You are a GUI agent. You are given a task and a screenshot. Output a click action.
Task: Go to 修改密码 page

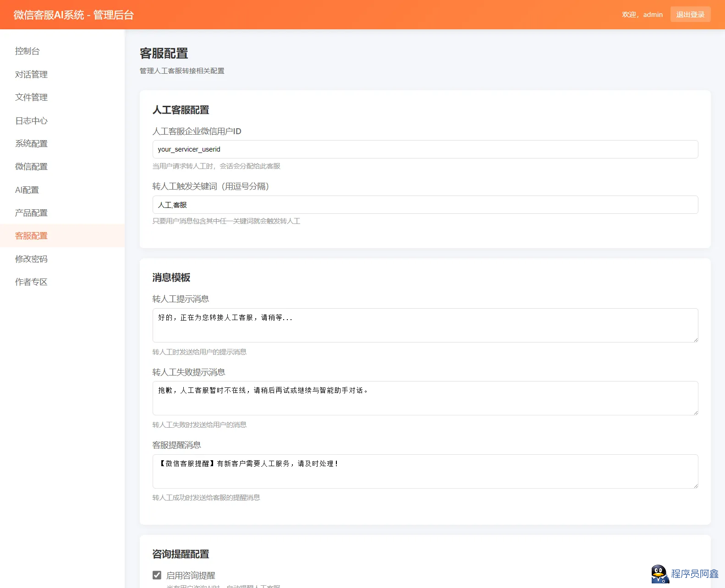click(31, 259)
